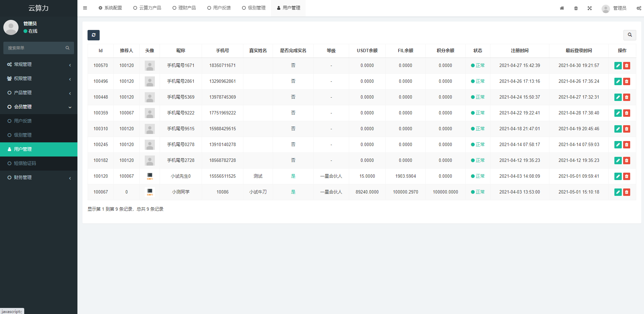
Task: Edit user 100120 via its pencil icon
Action: 618,176
